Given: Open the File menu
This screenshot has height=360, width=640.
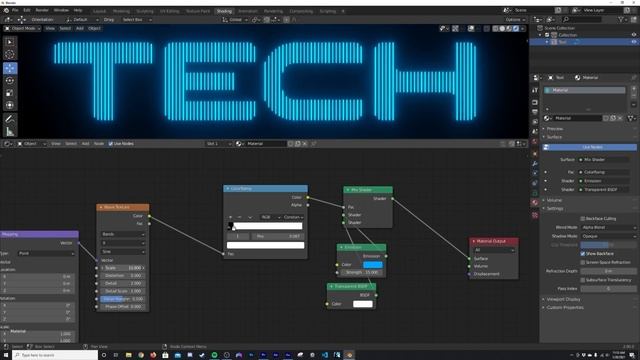Looking at the screenshot, I should pos(15,10).
